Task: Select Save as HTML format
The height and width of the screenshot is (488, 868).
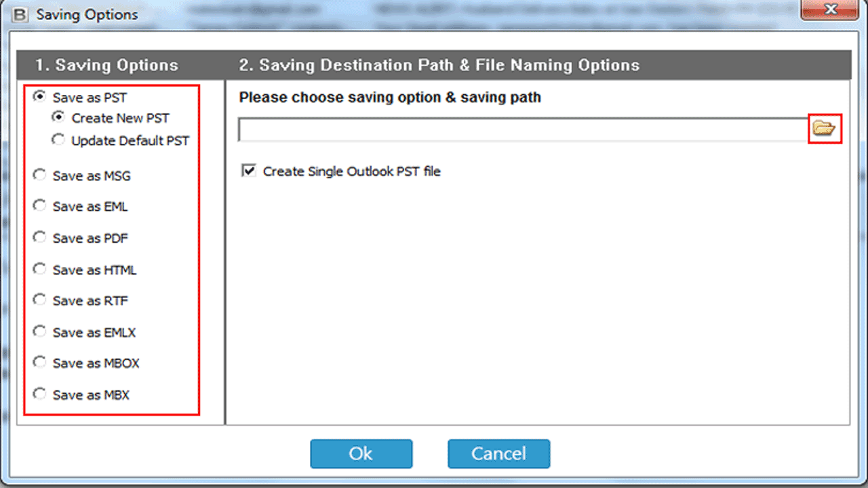Action: pyautogui.click(x=40, y=269)
